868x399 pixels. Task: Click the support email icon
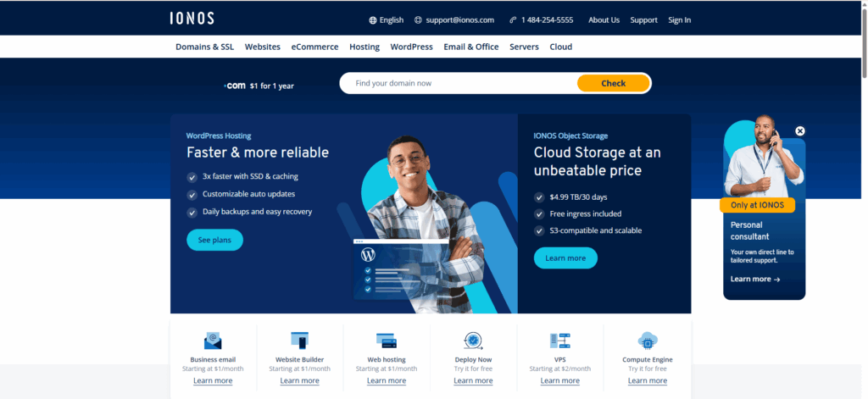click(418, 20)
